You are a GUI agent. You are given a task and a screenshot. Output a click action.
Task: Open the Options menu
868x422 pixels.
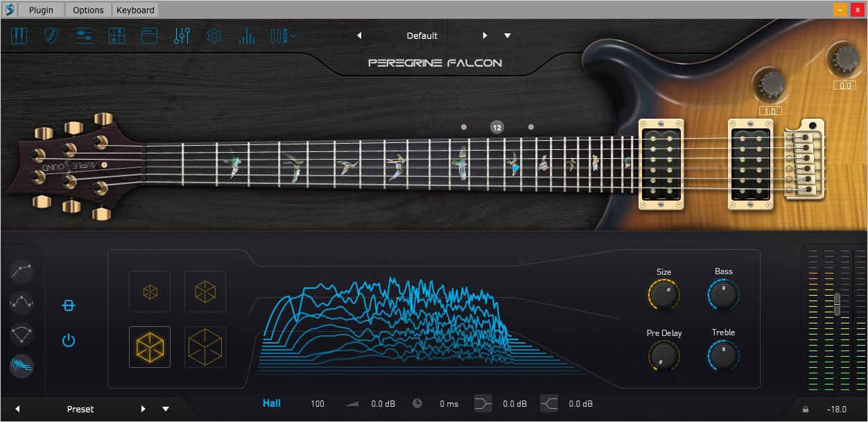88,10
